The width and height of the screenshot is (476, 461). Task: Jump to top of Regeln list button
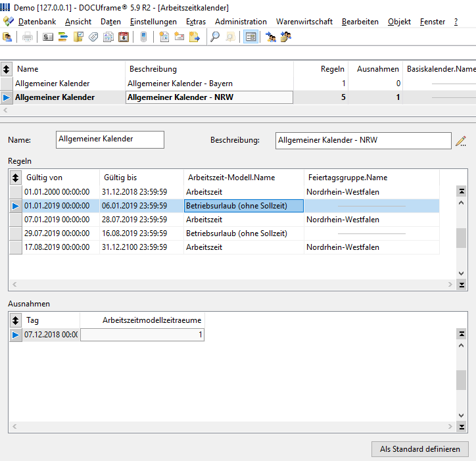coord(462,191)
